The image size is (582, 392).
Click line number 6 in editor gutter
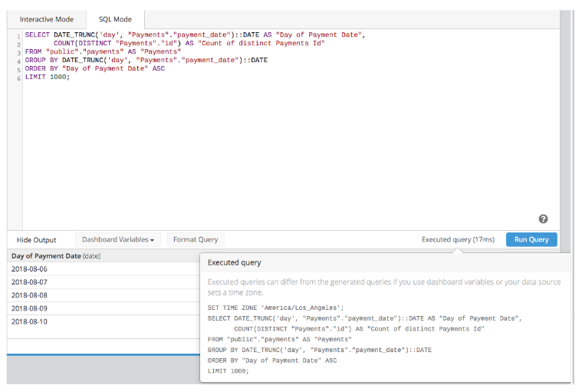pos(18,78)
